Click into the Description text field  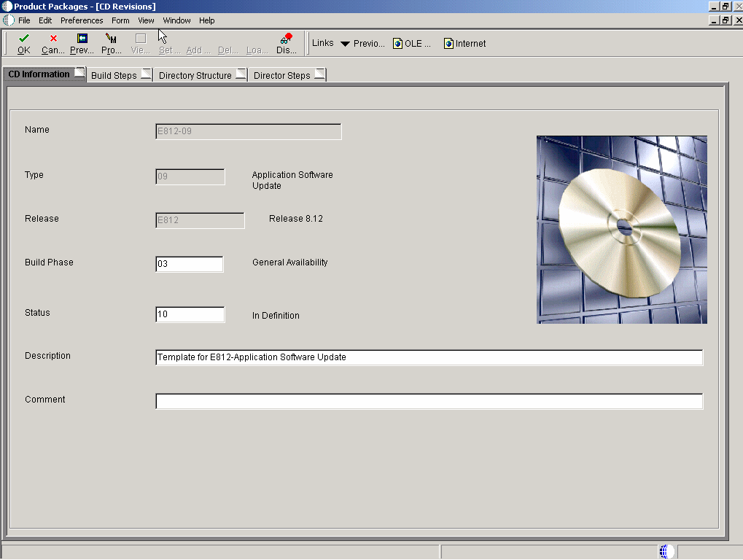(x=429, y=357)
